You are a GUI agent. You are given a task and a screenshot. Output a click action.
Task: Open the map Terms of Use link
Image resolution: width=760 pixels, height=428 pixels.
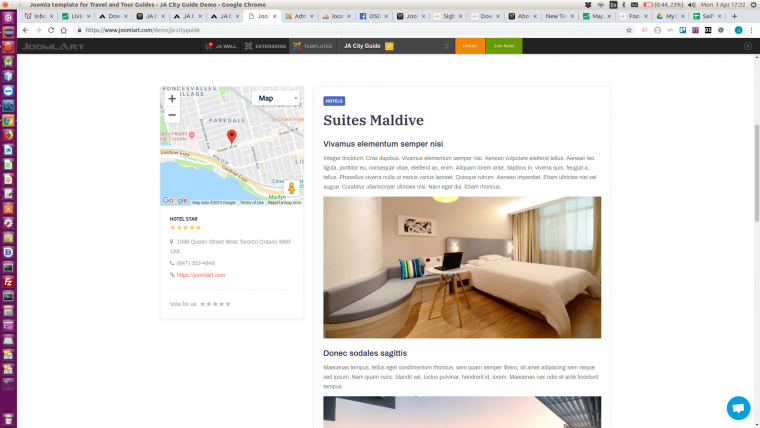coord(252,203)
